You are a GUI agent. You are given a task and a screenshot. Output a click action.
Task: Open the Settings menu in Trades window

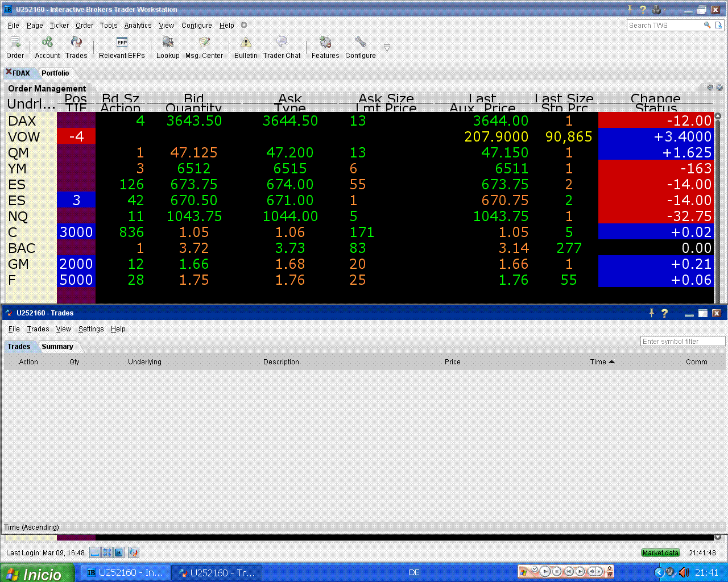tap(91, 329)
